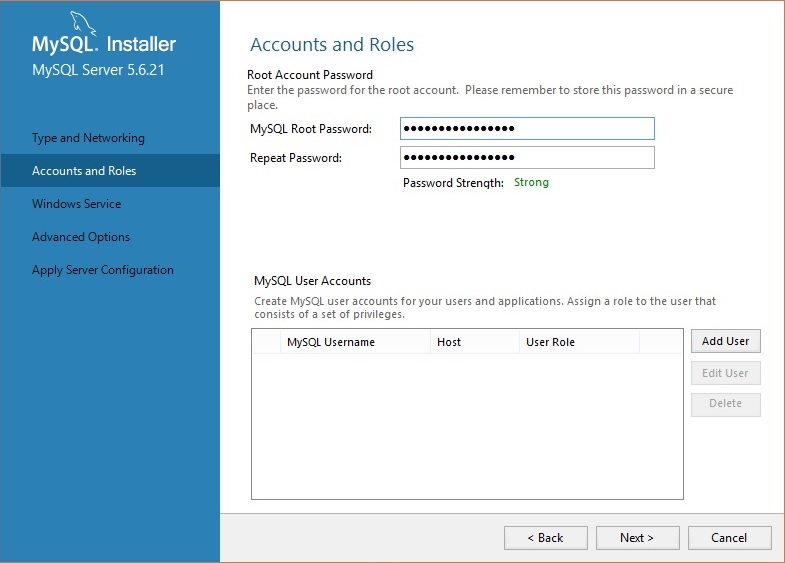Click the MySQL dolphin logo icon

(x=83, y=24)
